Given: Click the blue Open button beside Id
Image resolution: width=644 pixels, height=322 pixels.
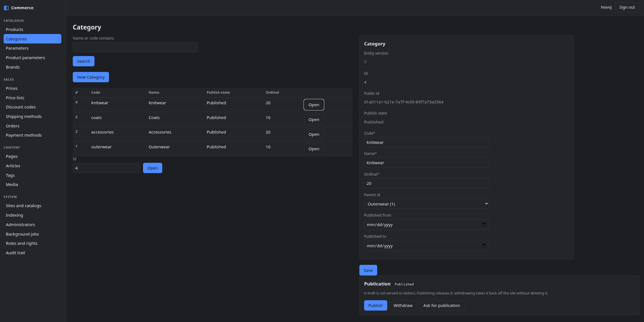Looking at the screenshot, I should click(x=152, y=168).
